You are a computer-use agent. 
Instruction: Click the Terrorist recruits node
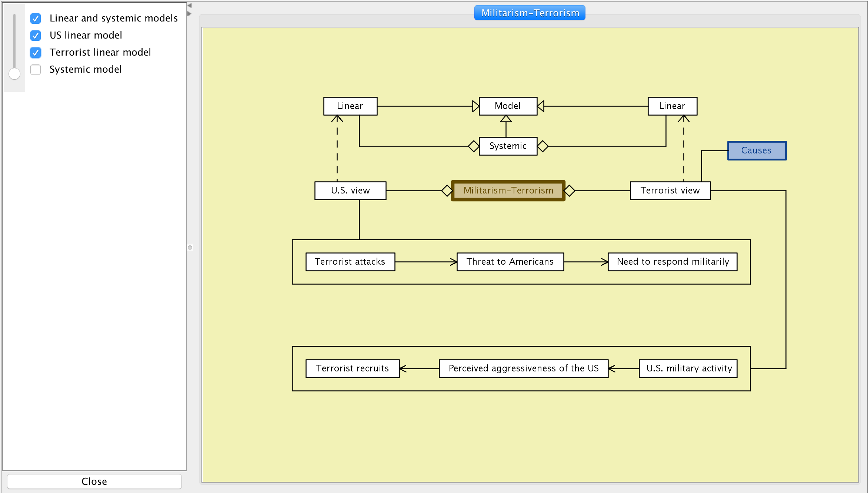(x=352, y=368)
